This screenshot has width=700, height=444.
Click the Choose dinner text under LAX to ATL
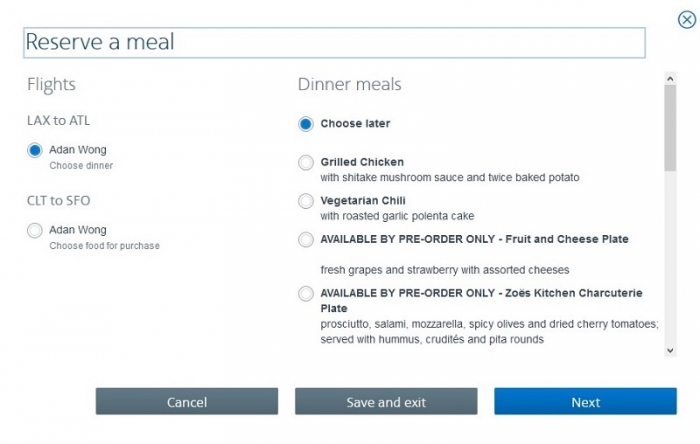coord(81,166)
